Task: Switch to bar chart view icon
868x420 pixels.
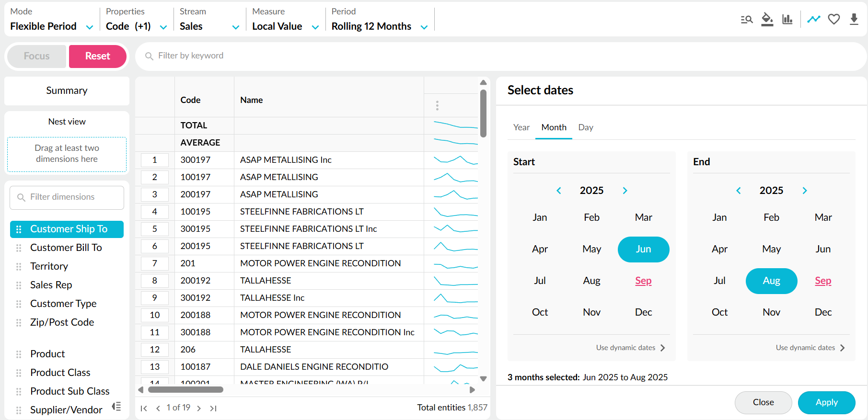Action: 787,20
